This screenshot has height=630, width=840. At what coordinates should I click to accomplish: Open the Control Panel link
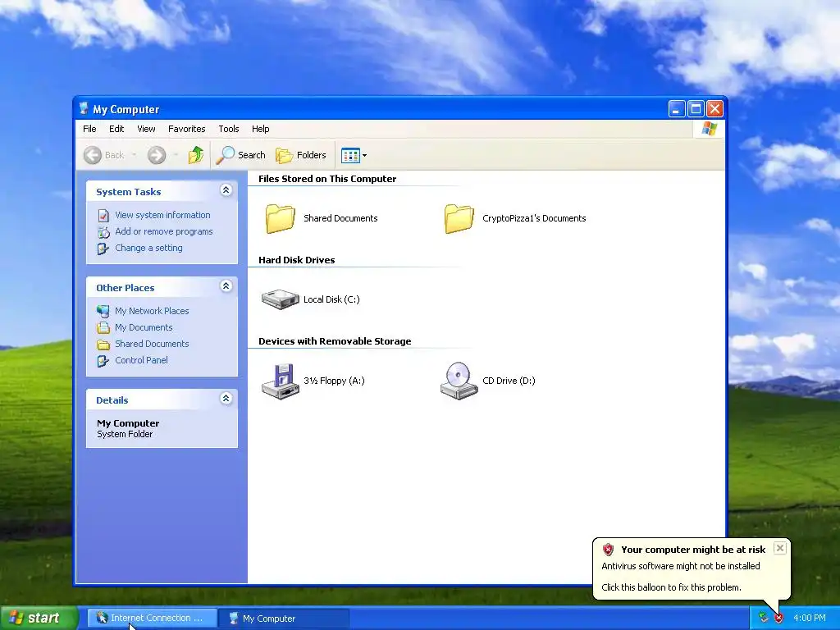tap(141, 360)
